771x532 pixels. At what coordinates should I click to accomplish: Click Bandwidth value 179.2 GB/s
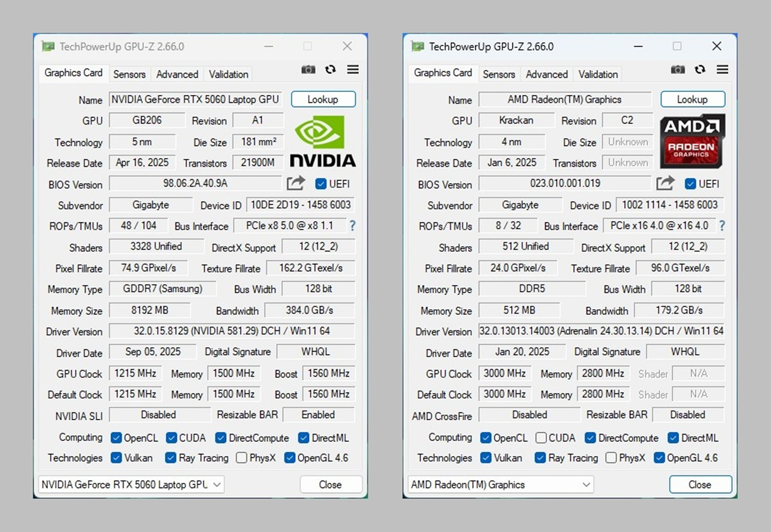click(679, 310)
